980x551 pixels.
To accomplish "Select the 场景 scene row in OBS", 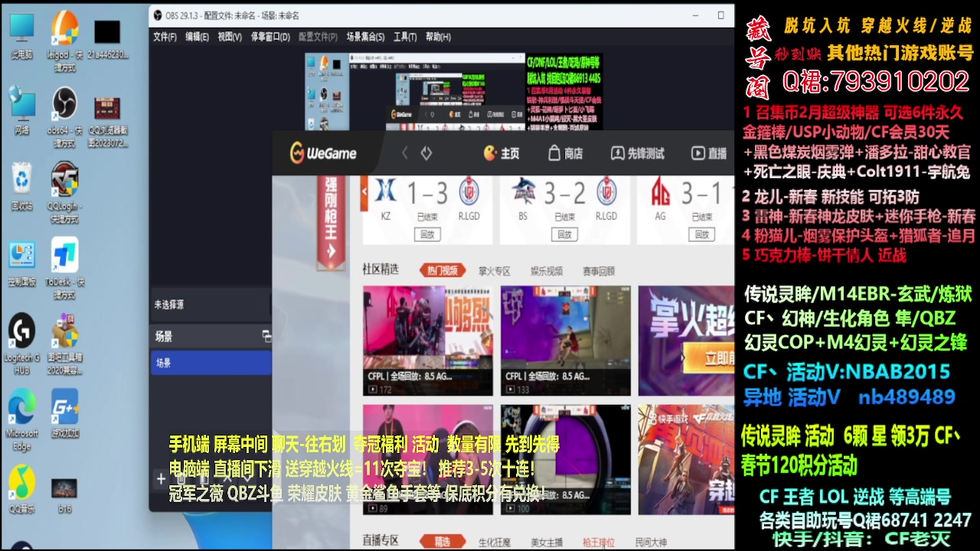I will [x=211, y=363].
